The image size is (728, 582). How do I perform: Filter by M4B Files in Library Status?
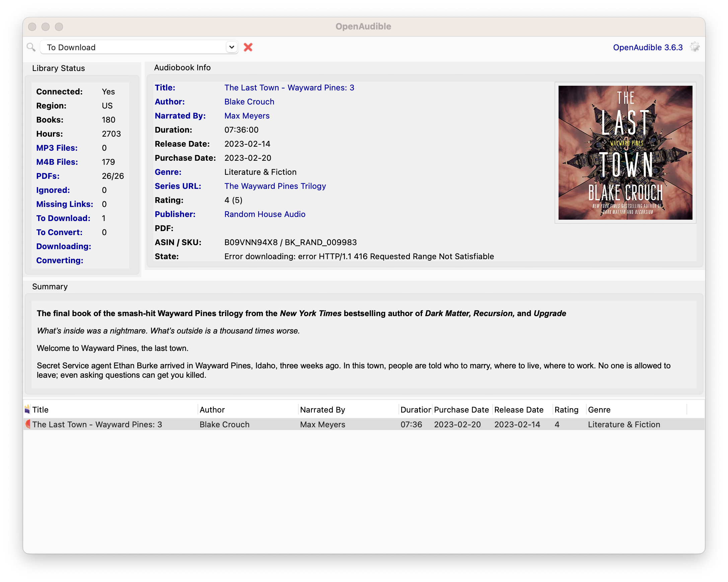click(57, 162)
